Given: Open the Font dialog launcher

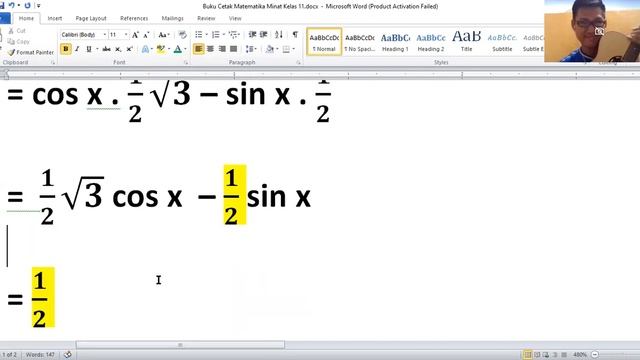Looking at the screenshot, I should (x=186, y=63).
